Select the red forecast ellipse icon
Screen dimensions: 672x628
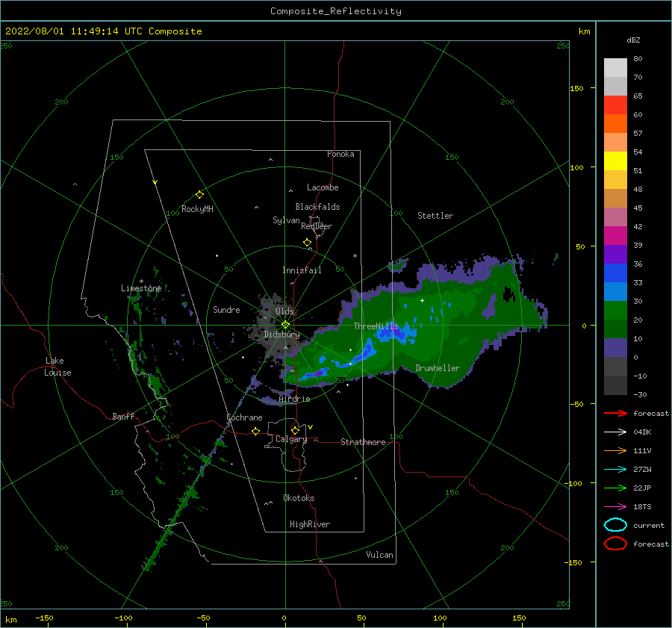(x=615, y=544)
